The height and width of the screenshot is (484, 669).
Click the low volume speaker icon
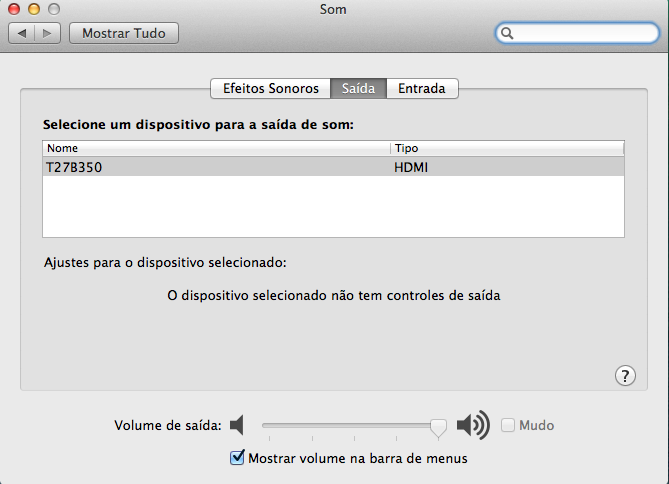[237, 426]
